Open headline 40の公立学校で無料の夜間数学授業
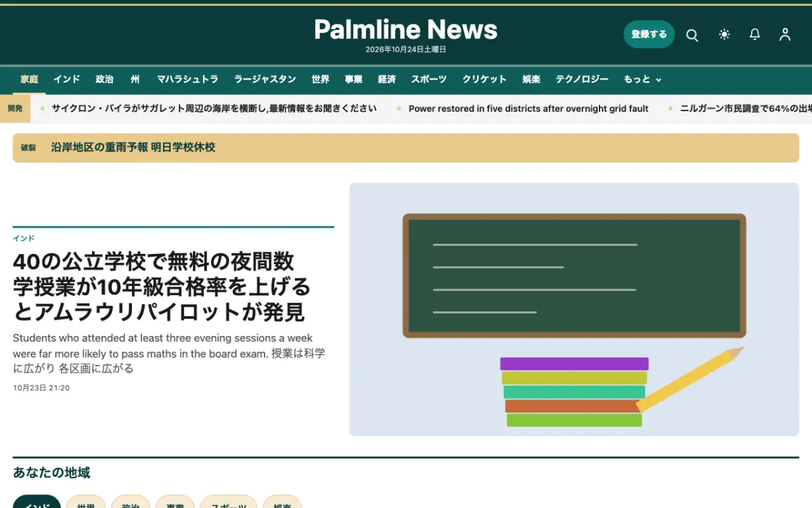Screen dimensions: 812x508 (x=162, y=287)
